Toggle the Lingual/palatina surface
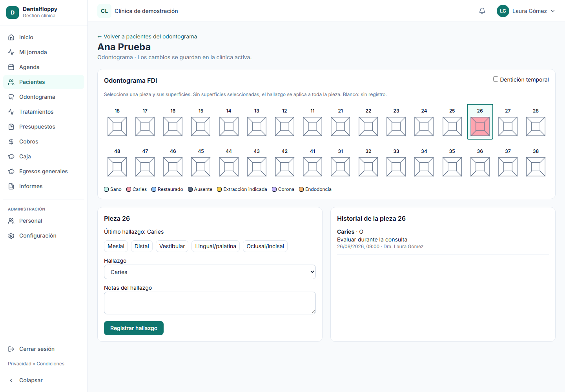Screen dimensions: 565x392 pos(216,246)
